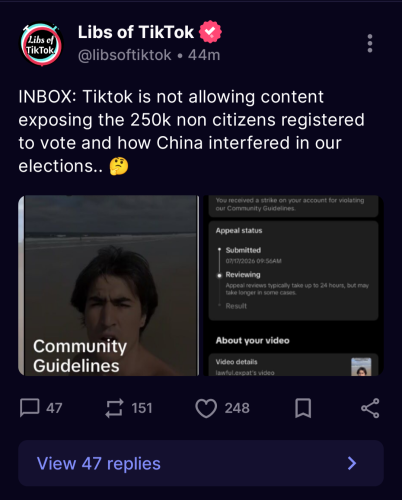
Task: Like the post with the heart icon
Action: click(x=206, y=408)
